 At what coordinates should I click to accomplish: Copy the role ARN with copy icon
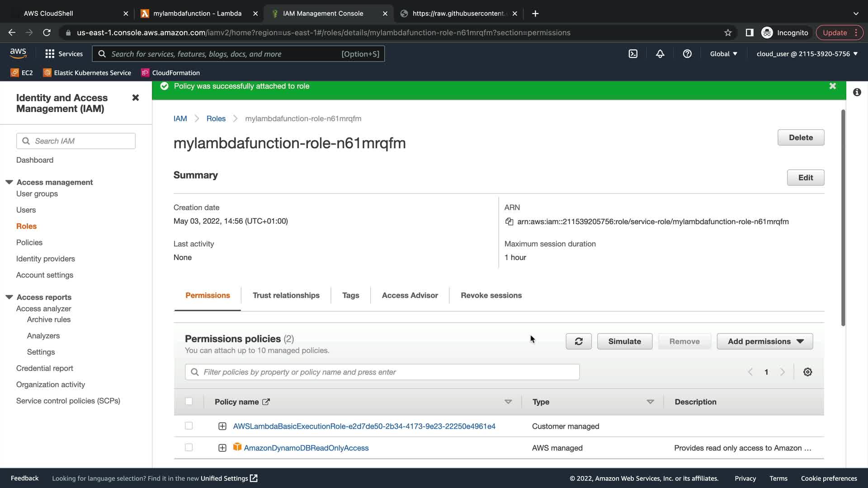[x=509, y=221]
